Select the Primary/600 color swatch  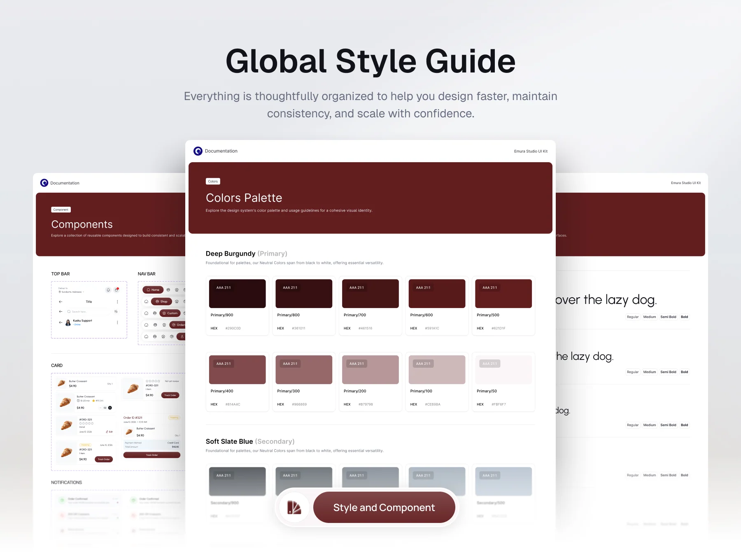[x=437, y=294]
